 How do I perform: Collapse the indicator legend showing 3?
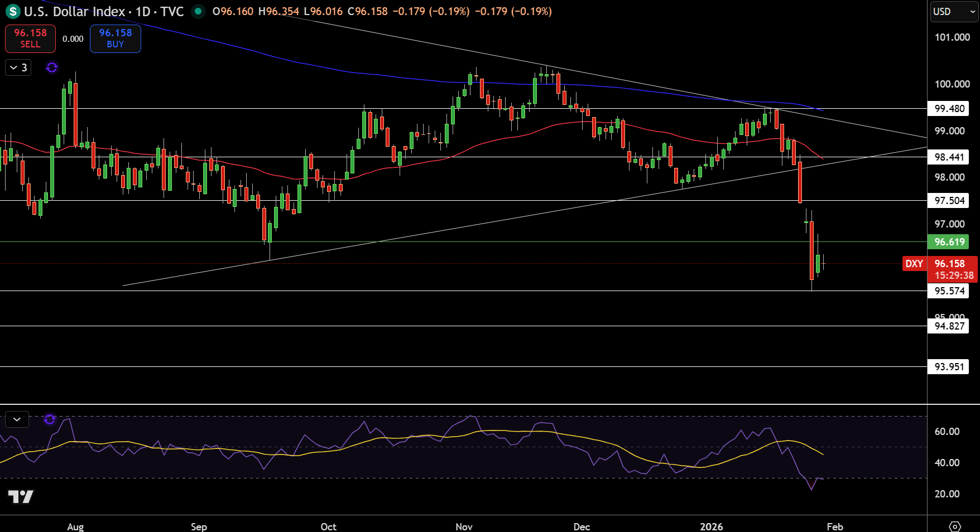click(18, 67)
